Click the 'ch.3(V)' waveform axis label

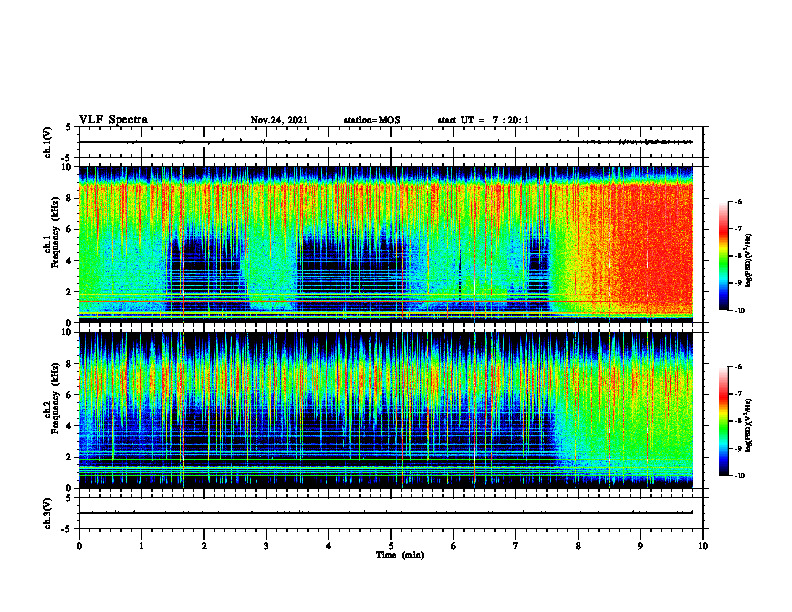(x=47, y=513)
